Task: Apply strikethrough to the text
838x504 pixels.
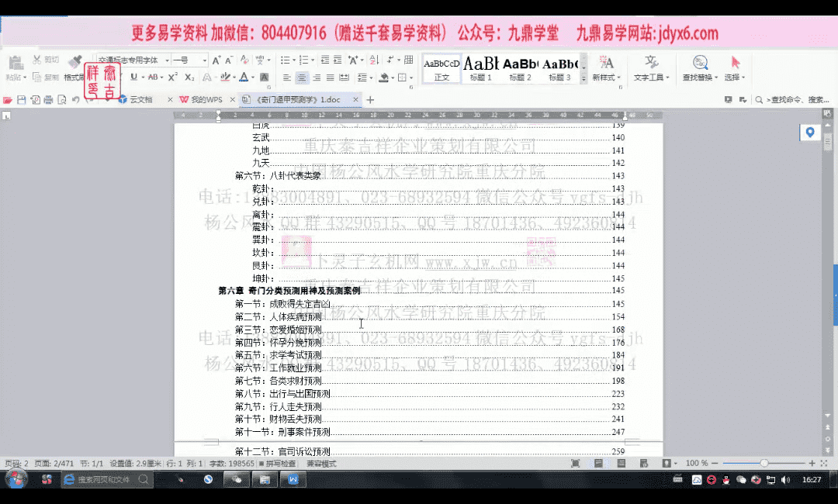Action: 153,77
